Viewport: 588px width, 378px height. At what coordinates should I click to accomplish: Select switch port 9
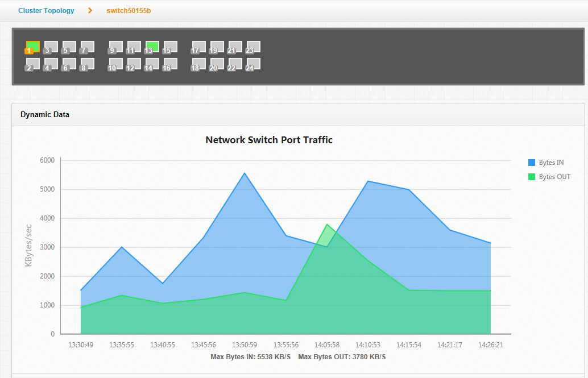[116, 47]
